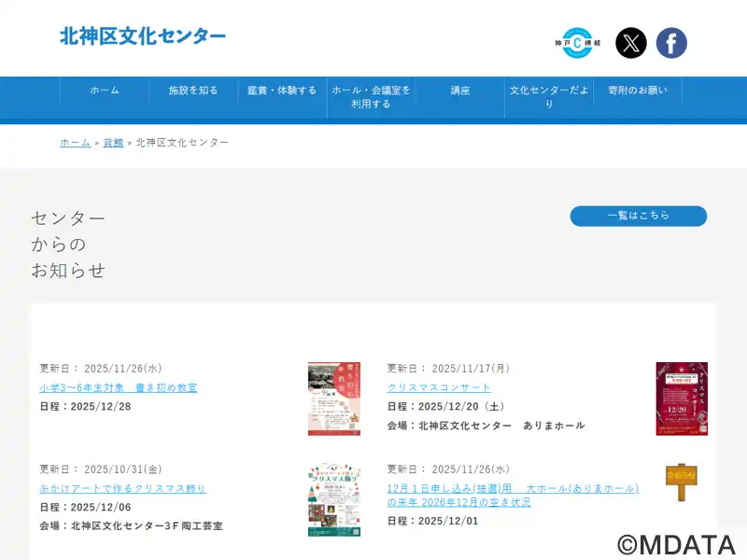Click the ホーム breadcrumb link
This screenshot has width=747, height=560.
click(x=76, y=143)
